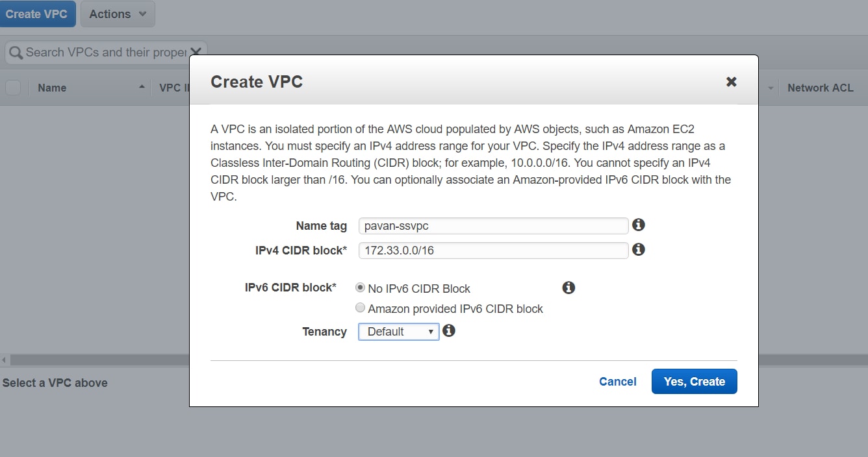Select Amazon provided IPv6 CIDR block

(360, 308)
